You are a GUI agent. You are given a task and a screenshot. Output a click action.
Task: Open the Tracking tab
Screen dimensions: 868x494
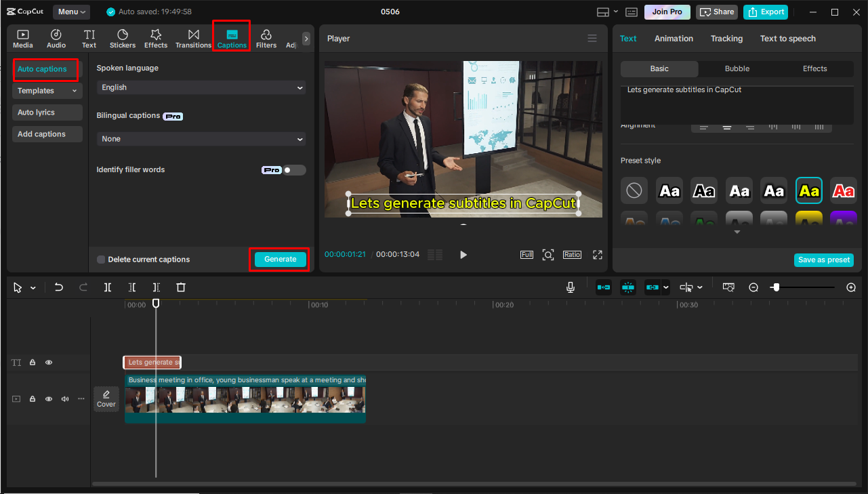pyautogui.click(x=726, y=39)
